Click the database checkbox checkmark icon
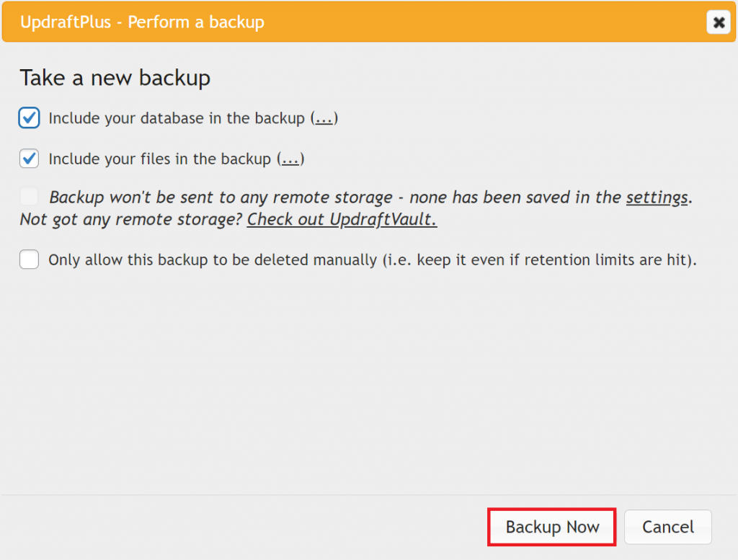This screenshot has height=560, width=738. click(x=29, y=117)
